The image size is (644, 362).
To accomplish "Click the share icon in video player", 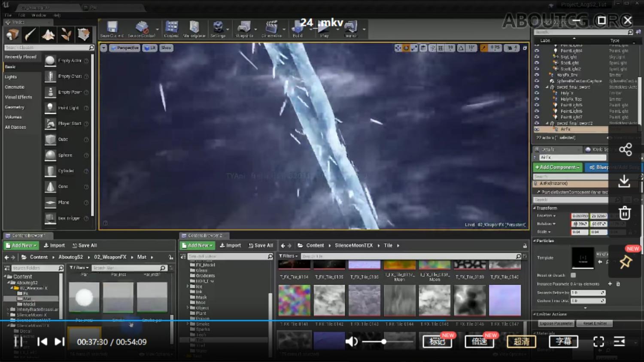I will coord(626,149).
